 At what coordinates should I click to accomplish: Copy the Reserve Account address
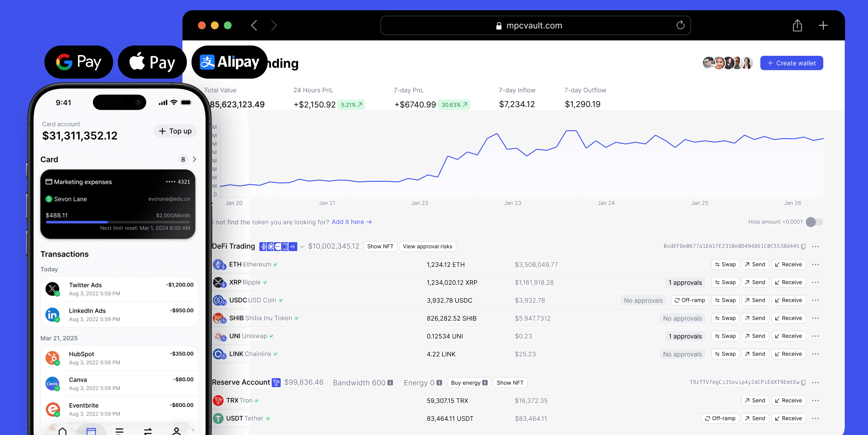[x=803, y=382]
